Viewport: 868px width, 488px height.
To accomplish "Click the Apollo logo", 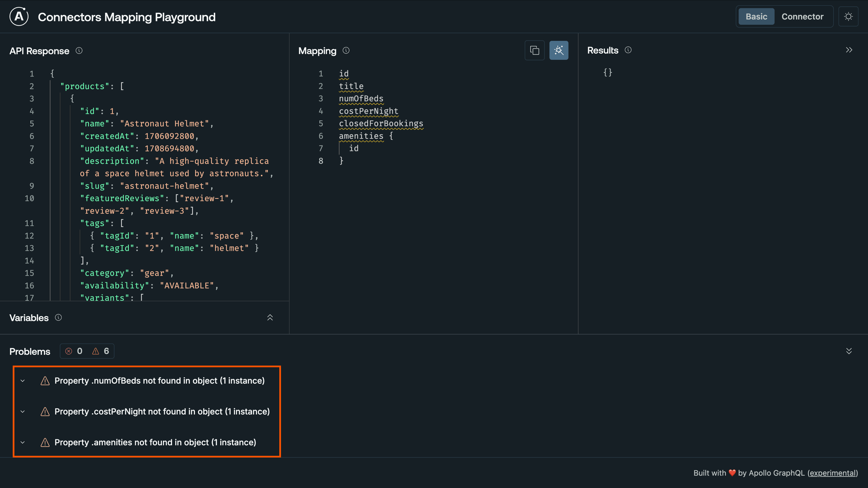I will pyautogui.click(x=19, y=17).
